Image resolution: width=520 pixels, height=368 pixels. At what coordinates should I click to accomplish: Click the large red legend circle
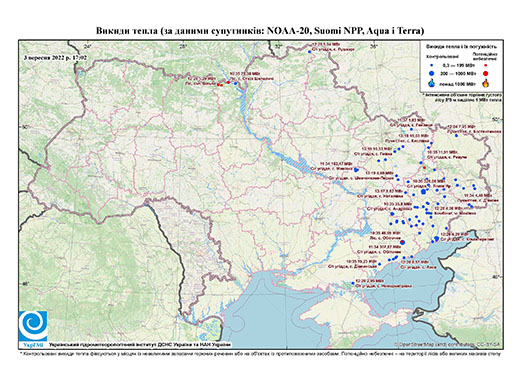click(x=485, y=73)
